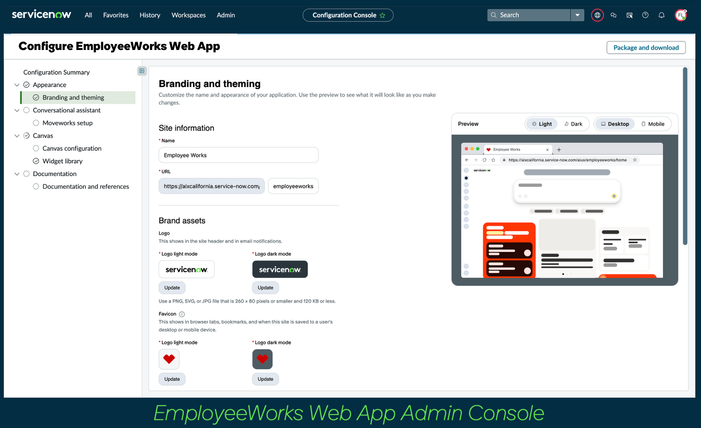Click the dark mode heart favicon
This screenshot has width=701, height=428.
pos(262,359)
